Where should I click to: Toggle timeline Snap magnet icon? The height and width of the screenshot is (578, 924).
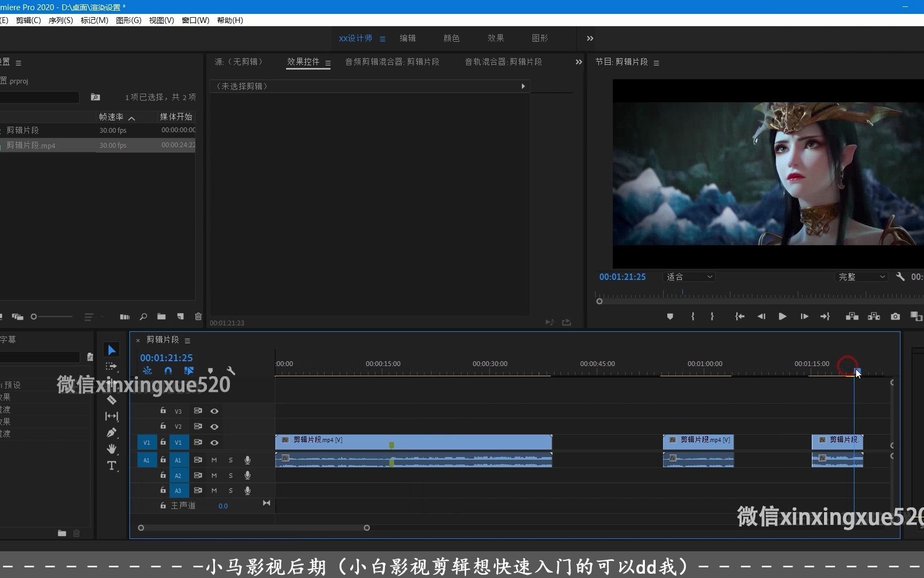coord(168,370)
